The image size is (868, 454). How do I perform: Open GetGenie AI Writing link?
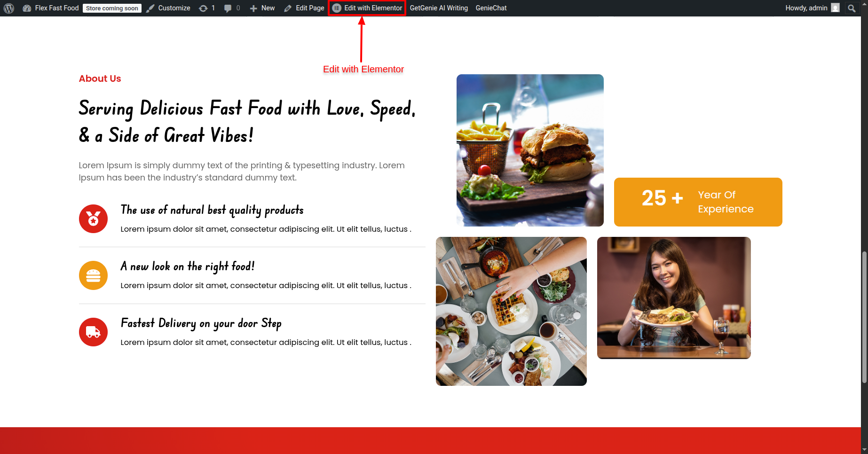(x=439, y=8)
